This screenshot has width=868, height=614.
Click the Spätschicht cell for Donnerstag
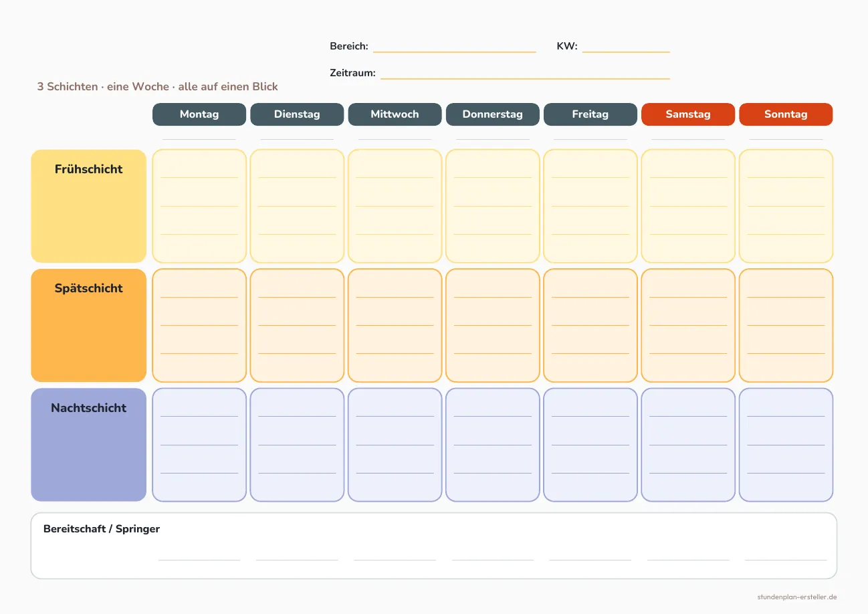coord(492,325)
